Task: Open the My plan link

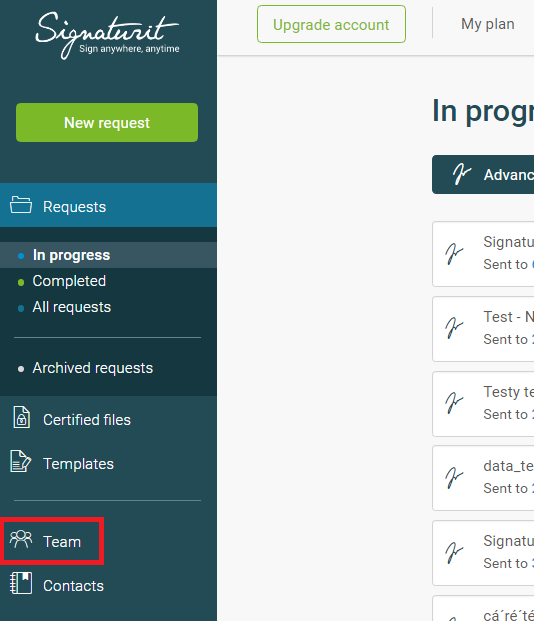Action: point(488,24)
